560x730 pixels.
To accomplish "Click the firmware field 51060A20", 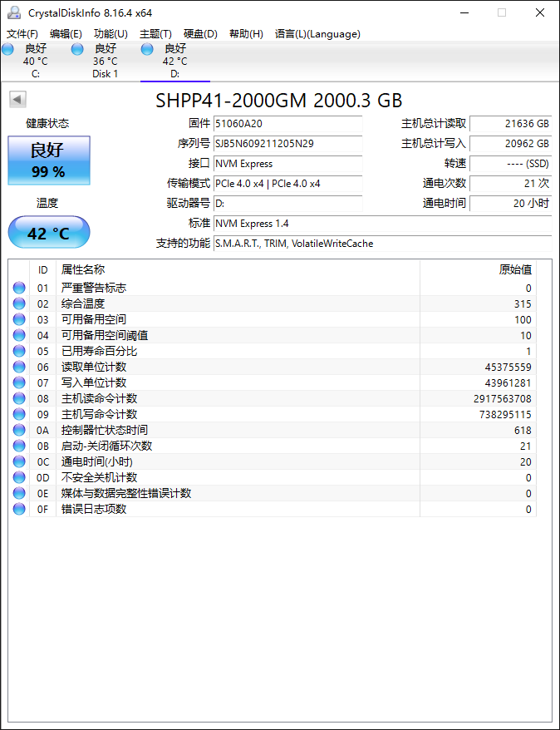I will tap(288, 124).
